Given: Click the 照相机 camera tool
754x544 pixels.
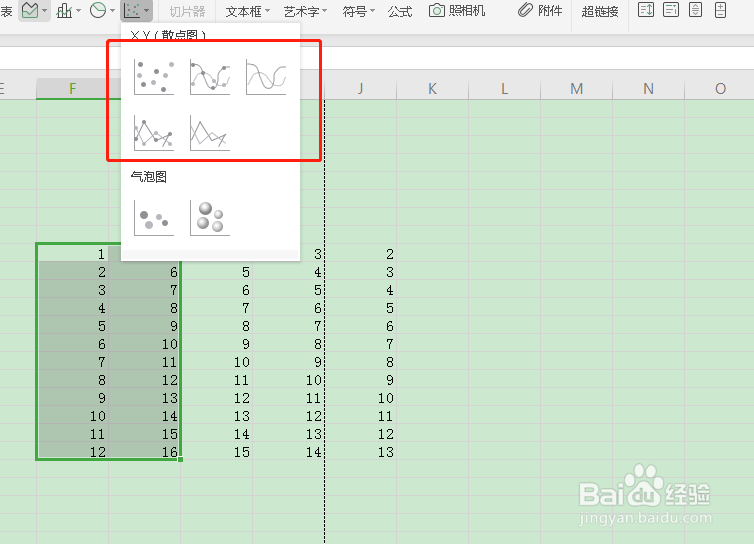Looking at the screenshot, I should (x=457, y=10).
